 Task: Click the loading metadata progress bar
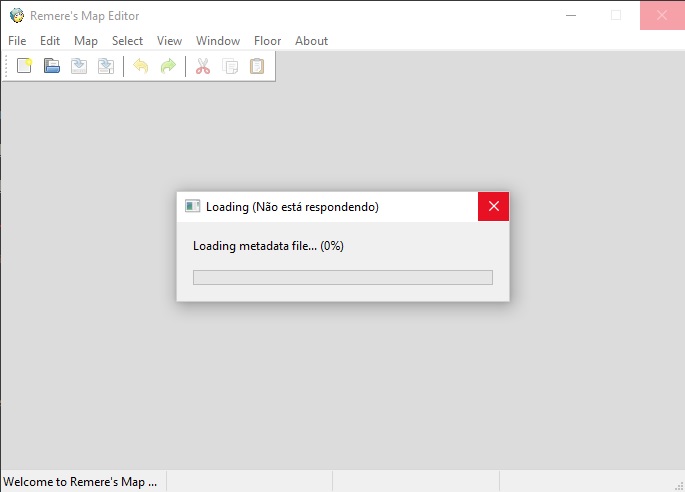342,277
